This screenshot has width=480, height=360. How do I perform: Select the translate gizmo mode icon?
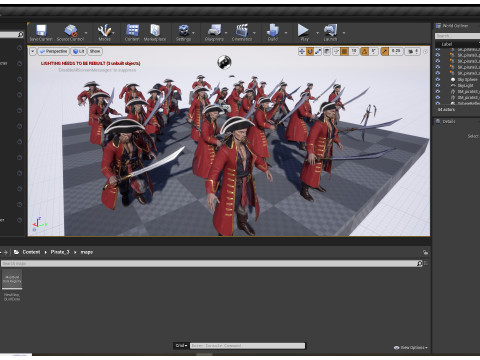click(302, 51)
